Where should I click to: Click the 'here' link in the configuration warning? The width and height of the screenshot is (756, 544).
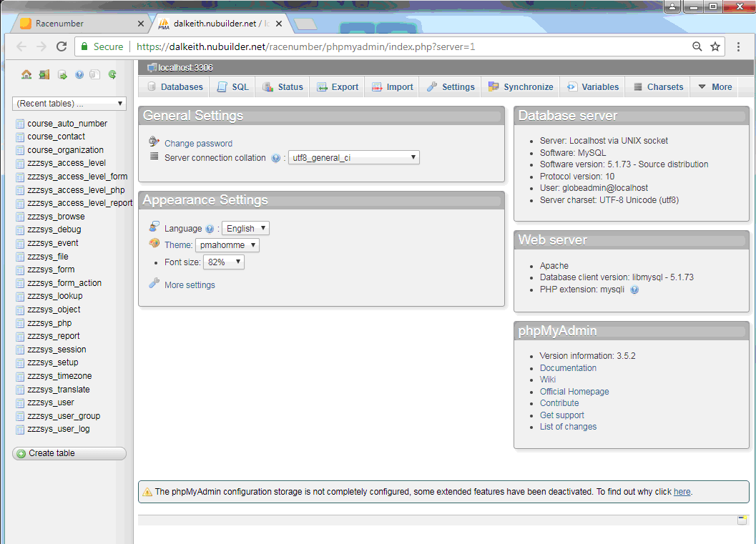[682, 492]
